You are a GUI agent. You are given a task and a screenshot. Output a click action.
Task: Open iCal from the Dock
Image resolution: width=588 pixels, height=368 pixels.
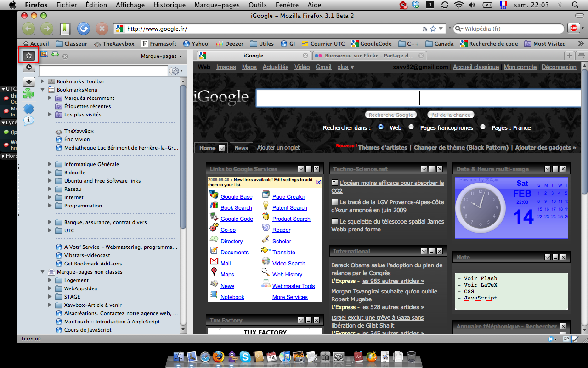point(272,356)
